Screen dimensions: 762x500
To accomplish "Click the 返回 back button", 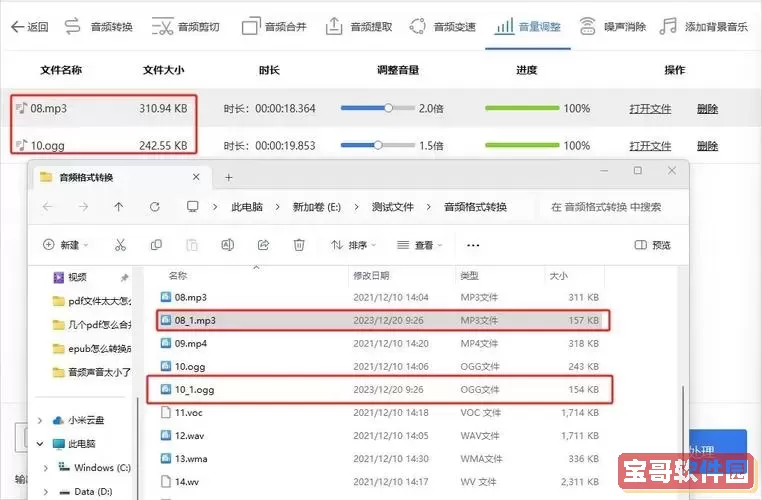I will [29, 26].
